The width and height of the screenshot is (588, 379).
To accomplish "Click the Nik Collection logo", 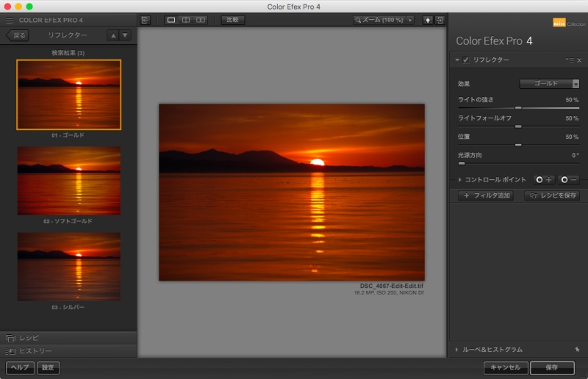I will click(569, 24).
